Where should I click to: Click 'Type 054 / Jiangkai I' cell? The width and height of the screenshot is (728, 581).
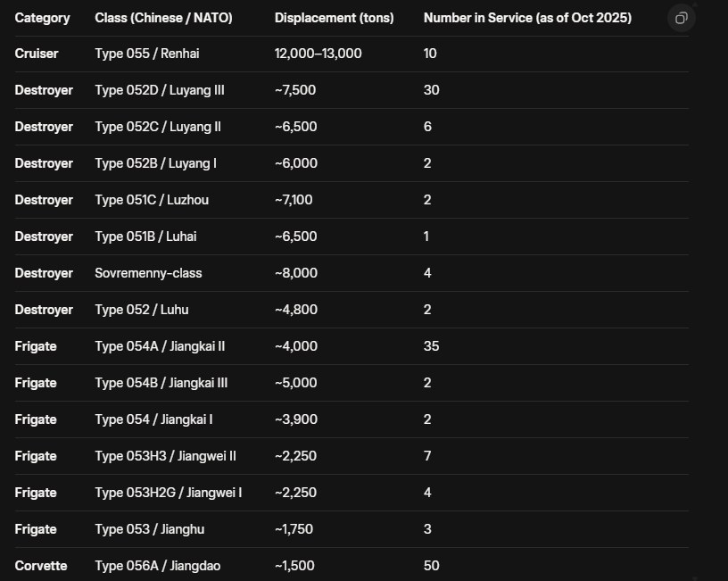(x=153, y=419)
